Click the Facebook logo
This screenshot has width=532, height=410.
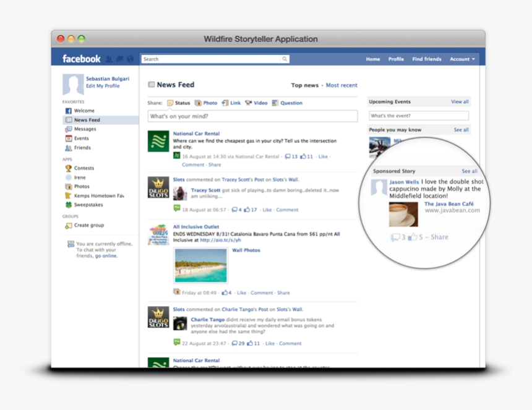(x=82, y=59)
